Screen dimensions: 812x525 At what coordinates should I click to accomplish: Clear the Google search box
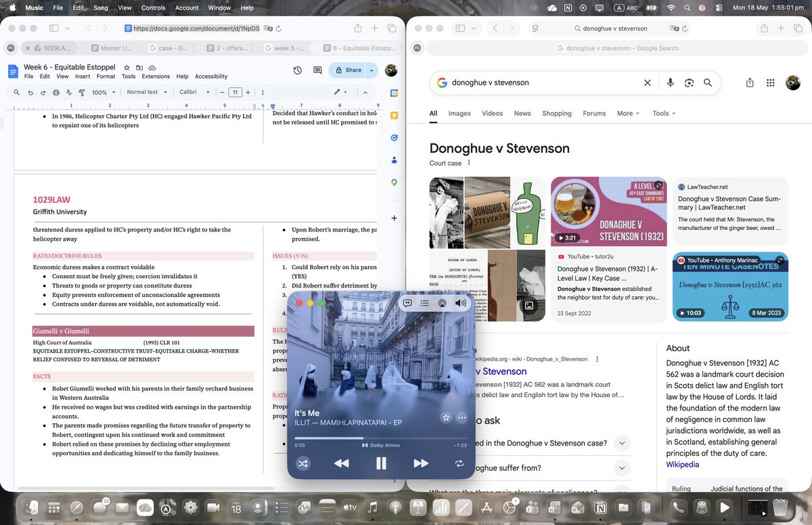[647, 83]
